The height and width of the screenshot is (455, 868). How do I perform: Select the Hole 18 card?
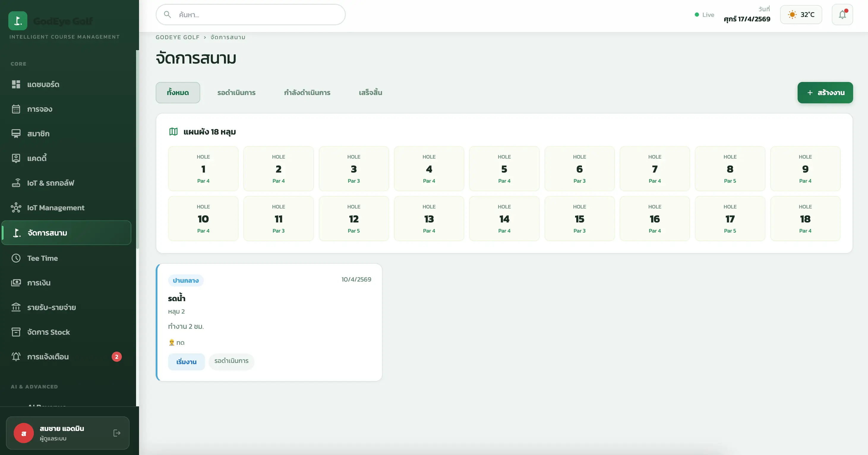pos(805,219)
